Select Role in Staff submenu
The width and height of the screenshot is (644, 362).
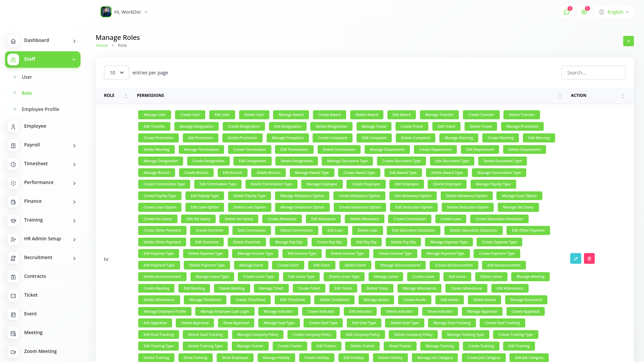27,93
